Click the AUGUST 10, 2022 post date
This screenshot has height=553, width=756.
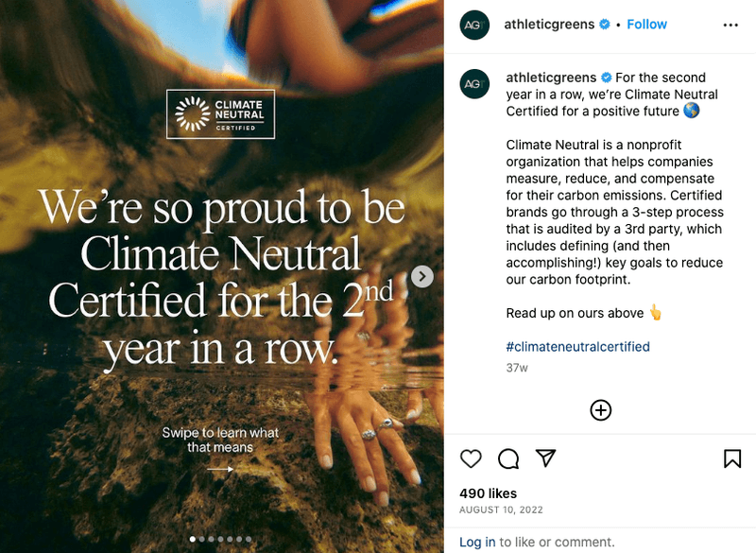click(500, 509)
